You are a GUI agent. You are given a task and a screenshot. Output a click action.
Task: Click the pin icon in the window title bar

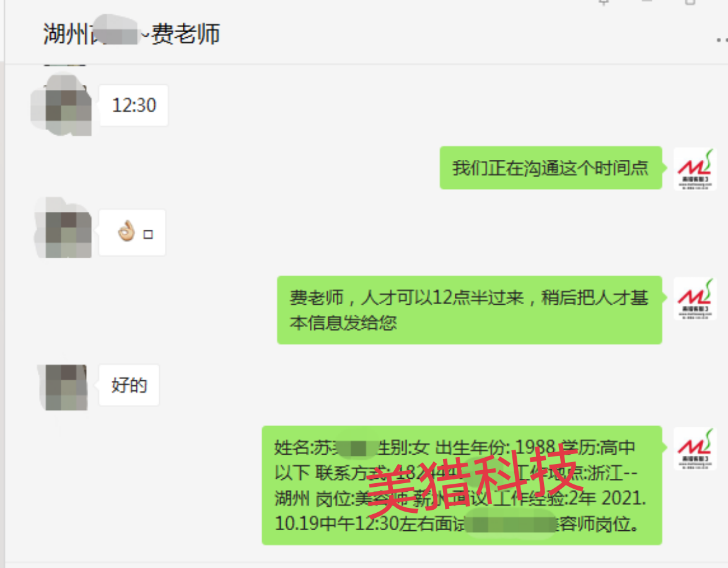point(603,2)
